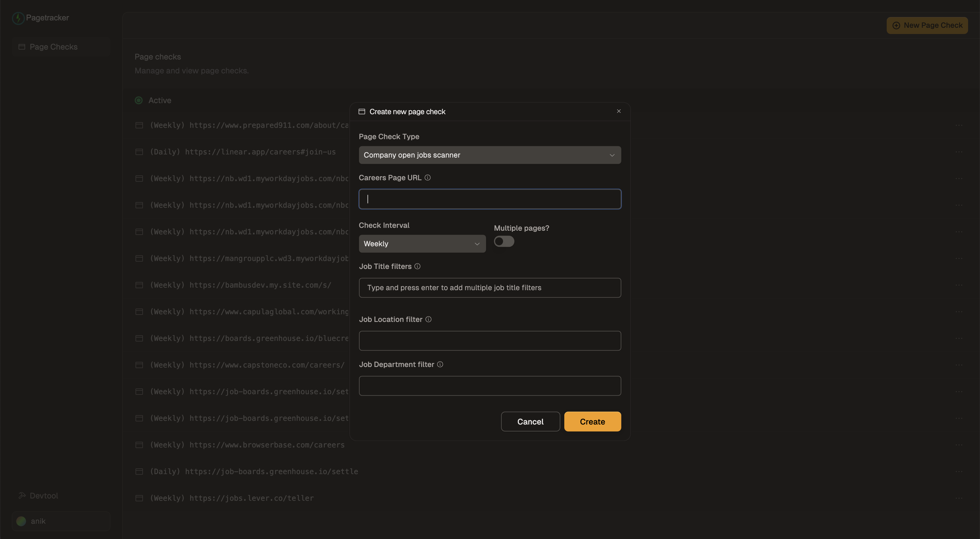Screen dimensions: 980x539
Task: Click the Pagetracker app icon
Action: click(x=18, y=17)
